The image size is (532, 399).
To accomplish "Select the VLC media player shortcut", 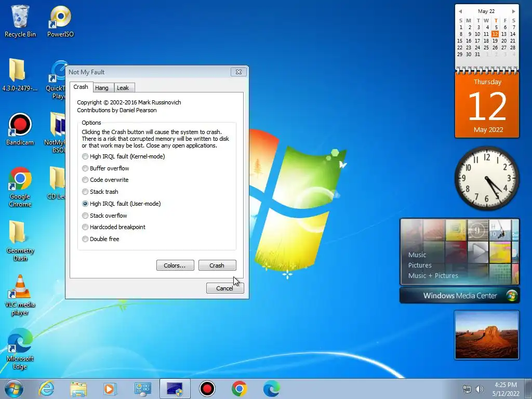I will click(20, 295).
